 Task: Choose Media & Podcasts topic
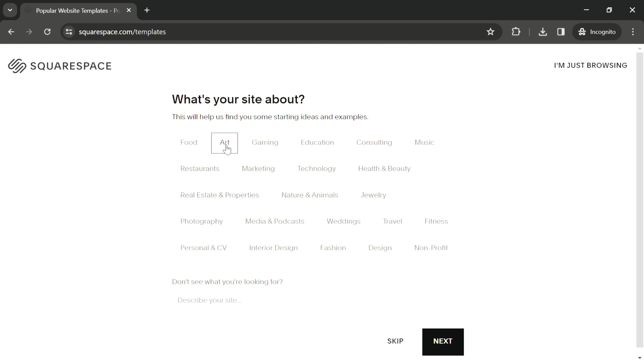pos(275,221)
